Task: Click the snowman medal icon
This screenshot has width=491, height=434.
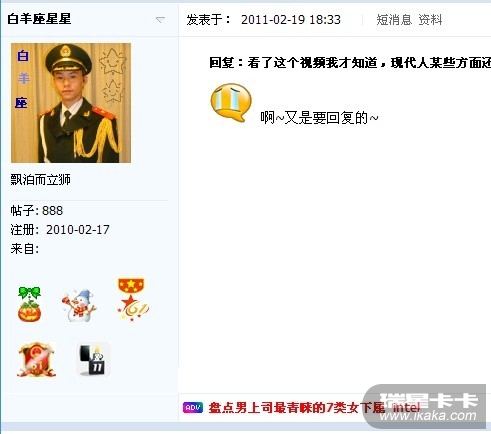Action: (79, 305)
